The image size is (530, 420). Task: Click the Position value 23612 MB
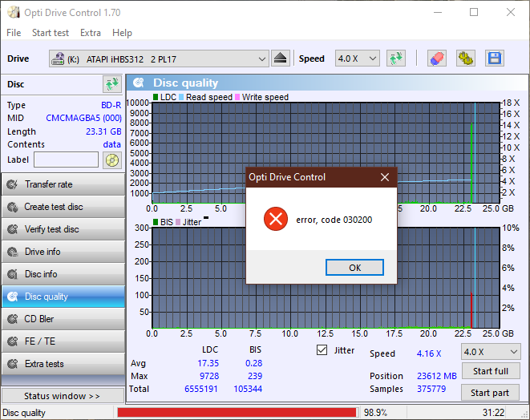click(x=437, y=376)
